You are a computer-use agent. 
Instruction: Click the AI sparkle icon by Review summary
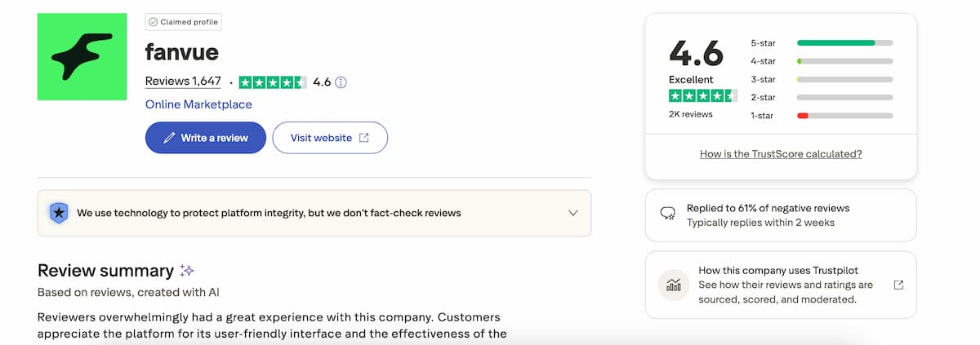click(187, 271)
